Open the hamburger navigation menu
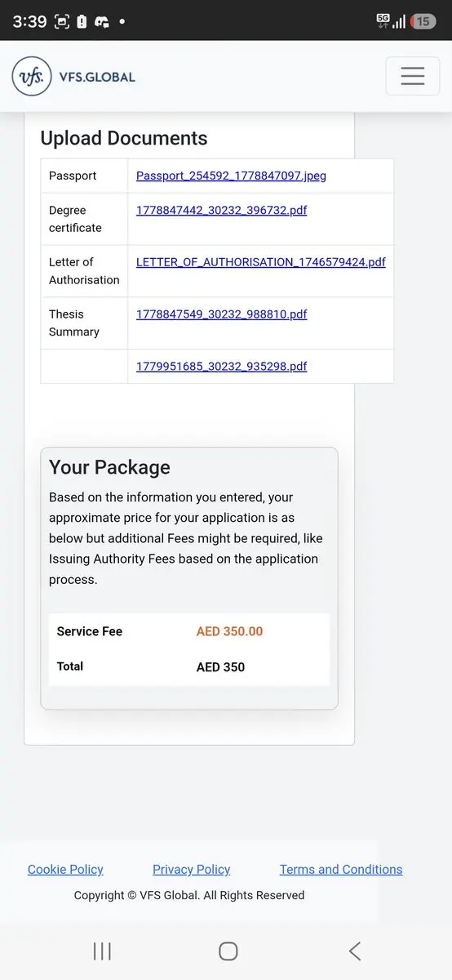The height and width of the screenshot is (980, 452). pos(412,76)
